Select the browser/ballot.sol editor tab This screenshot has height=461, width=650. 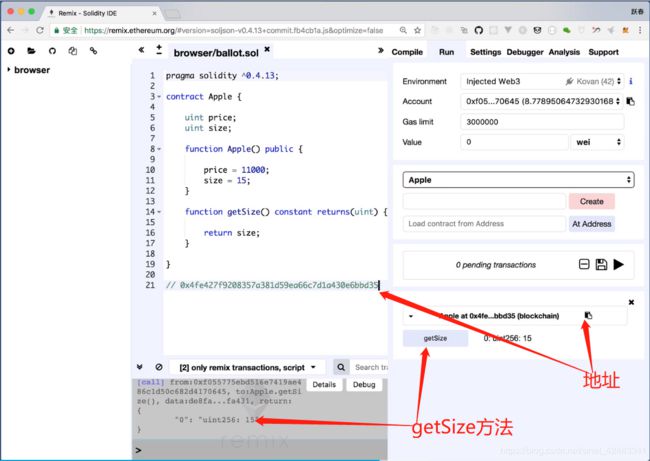point(216,53)
